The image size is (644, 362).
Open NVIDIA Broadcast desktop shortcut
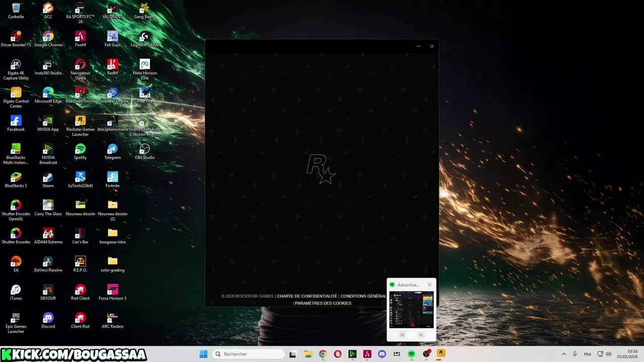48,154
